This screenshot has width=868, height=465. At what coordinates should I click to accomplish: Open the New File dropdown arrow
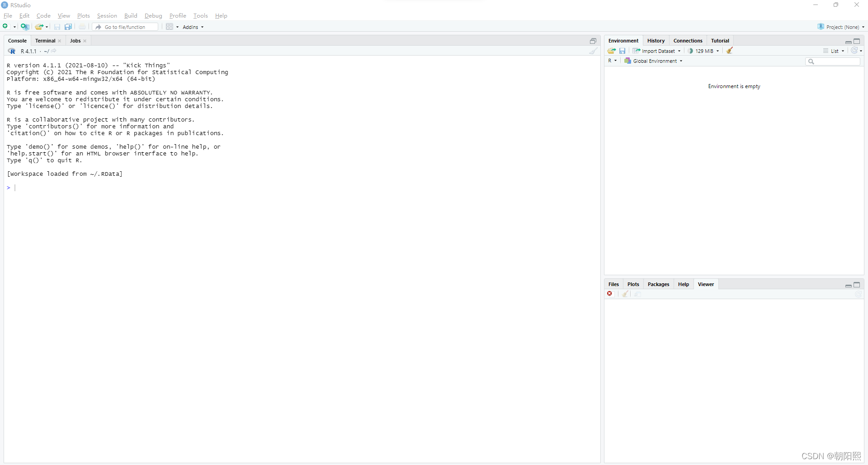[14, 27]
